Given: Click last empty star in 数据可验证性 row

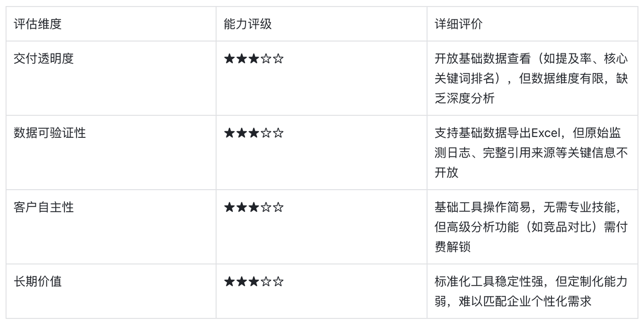Looking at the screenshot, I should point(278,133).
